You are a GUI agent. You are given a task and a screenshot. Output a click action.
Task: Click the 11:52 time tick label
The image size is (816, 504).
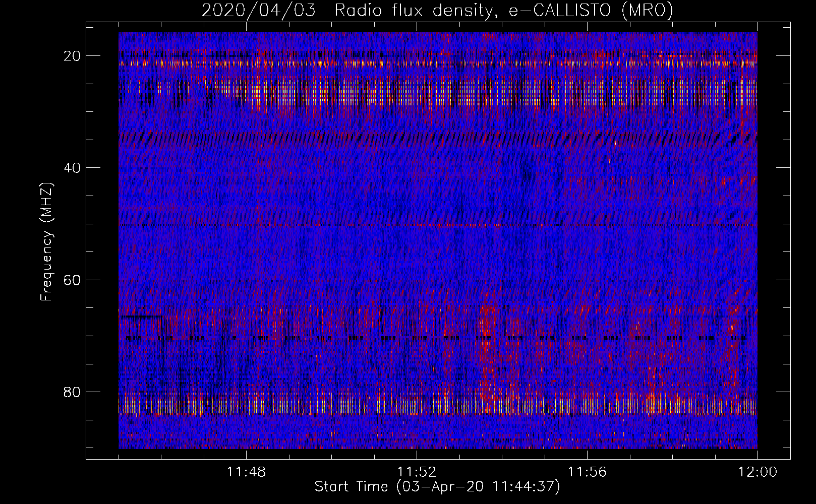pyautogui.click(x=417, y=472)
